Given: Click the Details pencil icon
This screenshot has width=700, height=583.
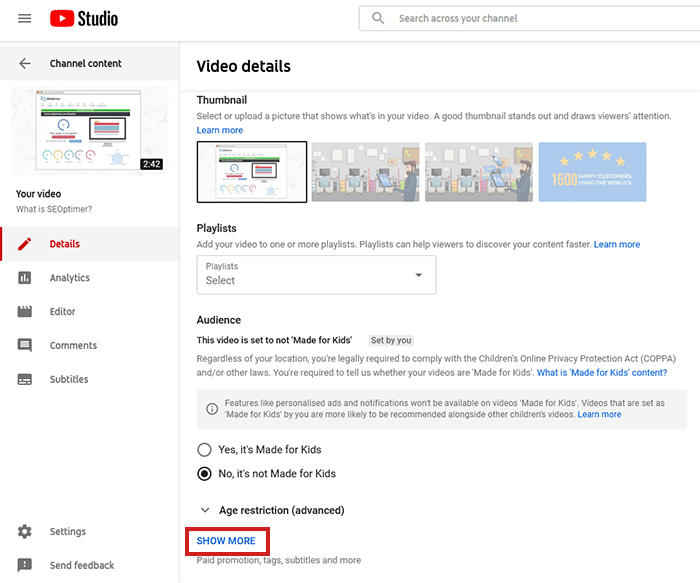Looking at the screenshot, I should coord(25,244).
